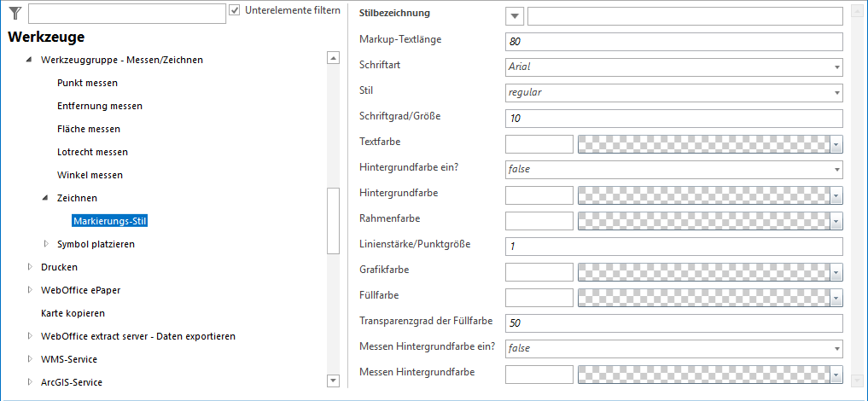
Task: Open Hintergrundfarbe ein? dropdown
Action: (836, 170)
